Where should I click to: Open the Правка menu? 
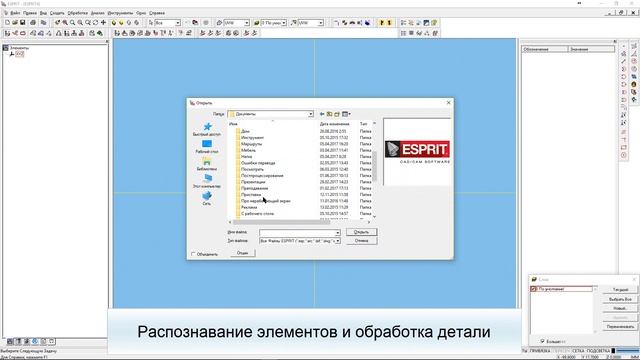click(x=30, y=13)
